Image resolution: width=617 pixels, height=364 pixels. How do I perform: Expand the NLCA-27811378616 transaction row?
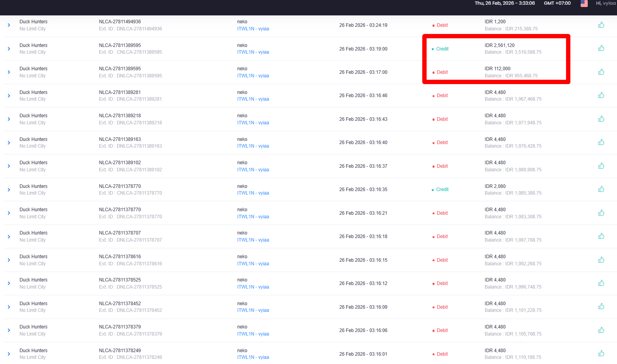tap(9, 260)
